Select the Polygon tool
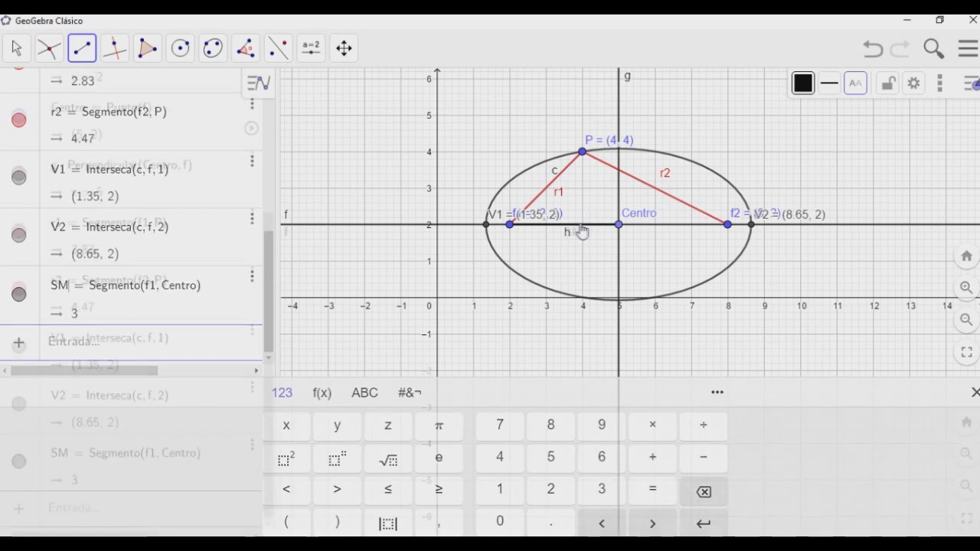The image size is (980, 551). (x=148, y=48)
